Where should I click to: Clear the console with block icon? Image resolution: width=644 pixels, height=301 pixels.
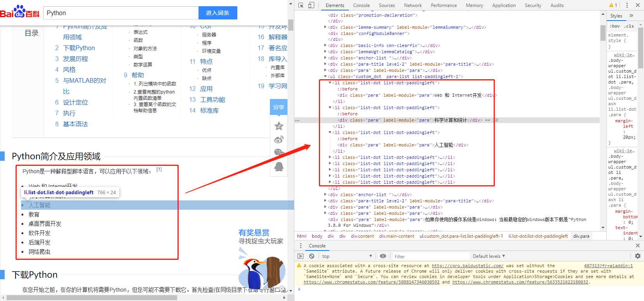click(312, 256)
